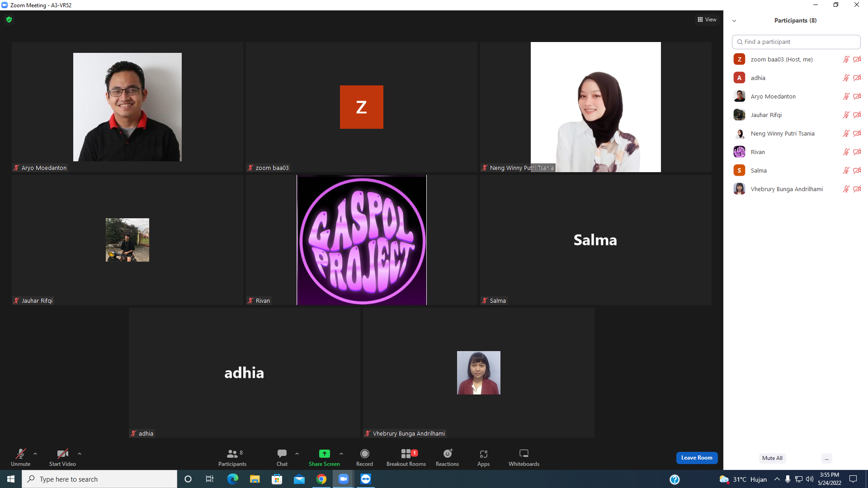This screenshot has width=868, height=488.
Task: Open Microsoft Store from the taskbar
Action: coord(277,479)
